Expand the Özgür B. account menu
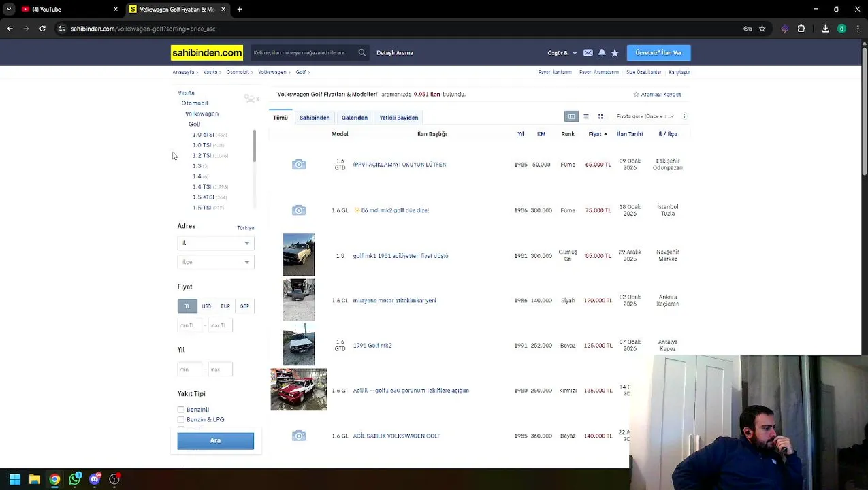The height and width of the screenshot is (490, 868). tap(562, 53)
